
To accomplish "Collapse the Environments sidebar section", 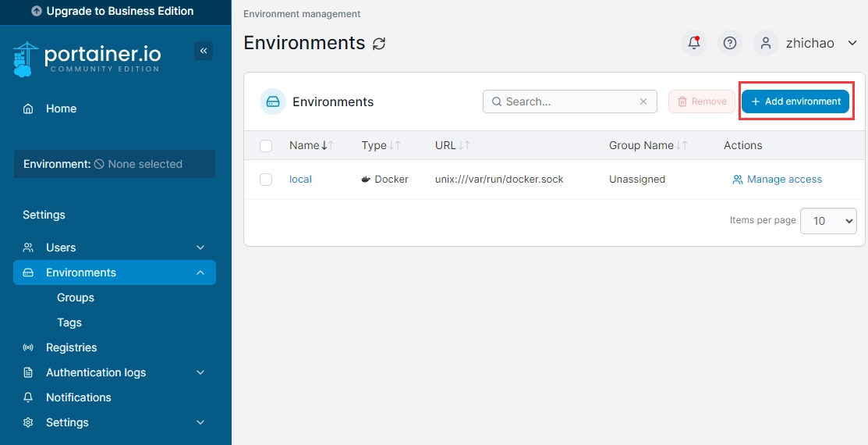I will coord(200,272).
